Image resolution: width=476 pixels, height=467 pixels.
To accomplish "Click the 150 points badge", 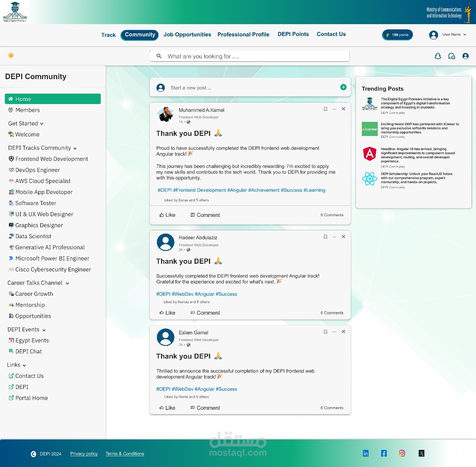I will click(x=398, y=35).
